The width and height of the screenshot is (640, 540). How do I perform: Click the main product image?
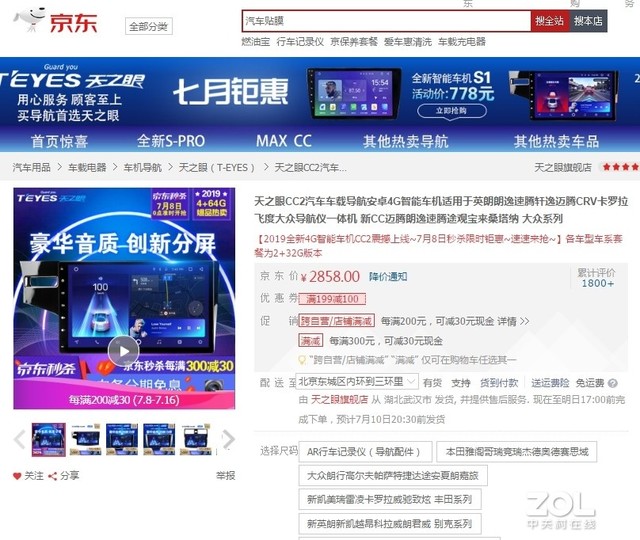[x=124, y=298]
